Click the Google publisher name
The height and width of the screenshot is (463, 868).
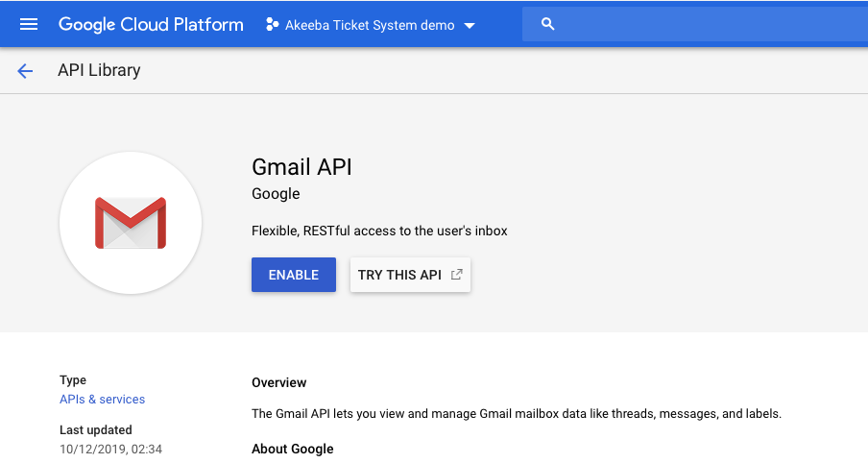click(x=276, y=194)
